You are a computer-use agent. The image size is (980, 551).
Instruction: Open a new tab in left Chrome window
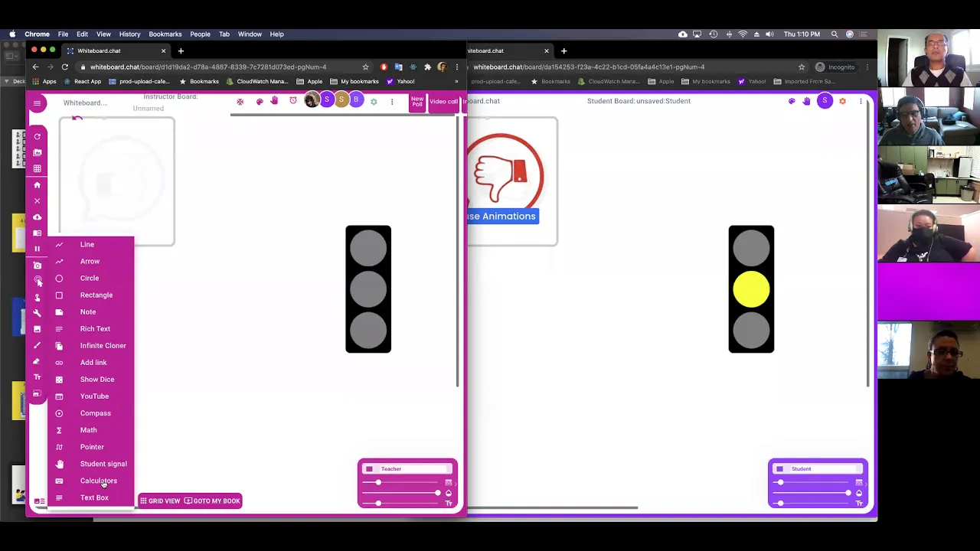181,51
